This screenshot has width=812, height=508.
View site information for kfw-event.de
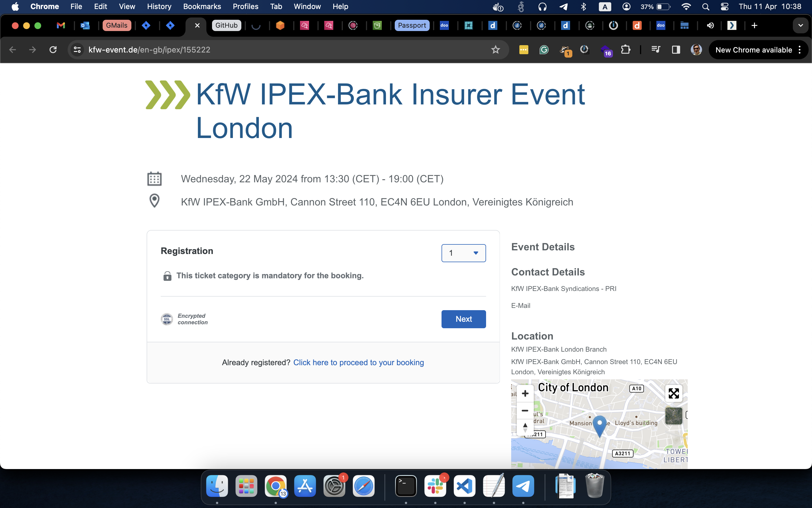point(77,50)
